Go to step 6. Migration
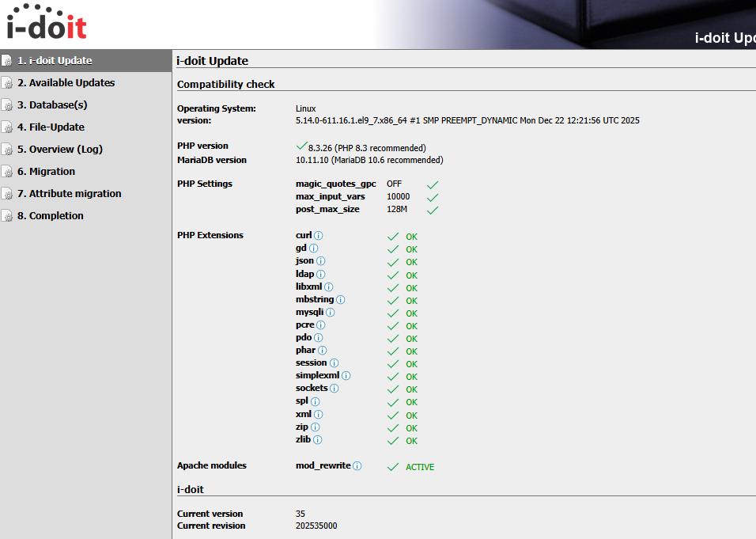Image resolution: width=756 pixels, height=539 pixels. (x=46, y=171)
